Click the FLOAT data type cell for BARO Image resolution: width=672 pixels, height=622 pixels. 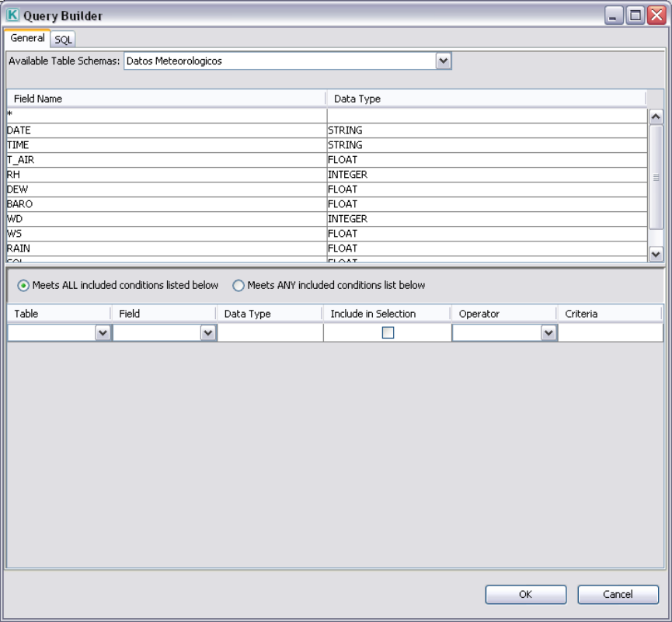487,204
